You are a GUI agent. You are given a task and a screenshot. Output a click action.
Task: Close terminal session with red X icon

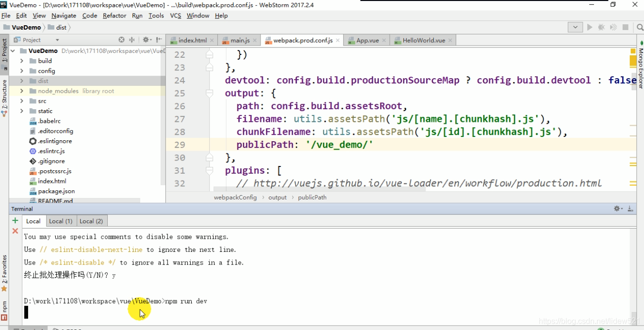[x=15, y=231]
